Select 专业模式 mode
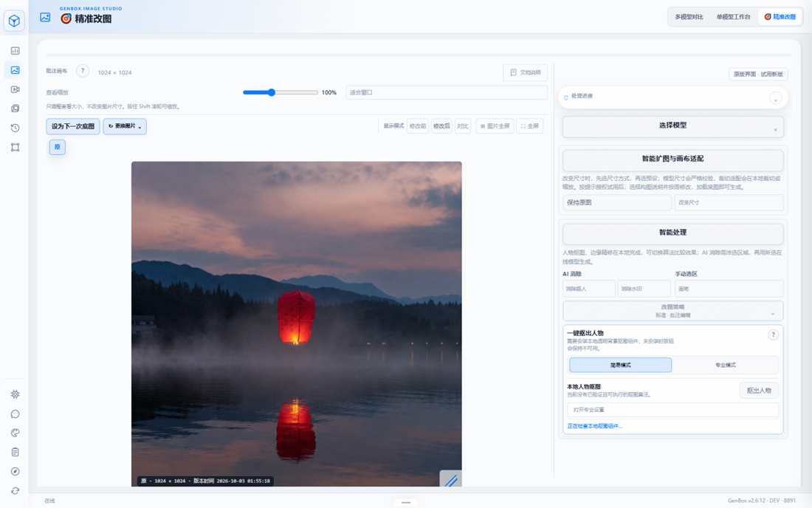 pyautogui.click(x=726, y=365)
